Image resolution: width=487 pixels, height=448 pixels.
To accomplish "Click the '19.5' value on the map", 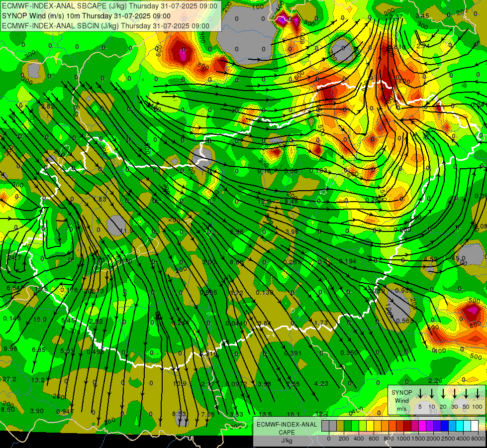I will tap(41, 289).
